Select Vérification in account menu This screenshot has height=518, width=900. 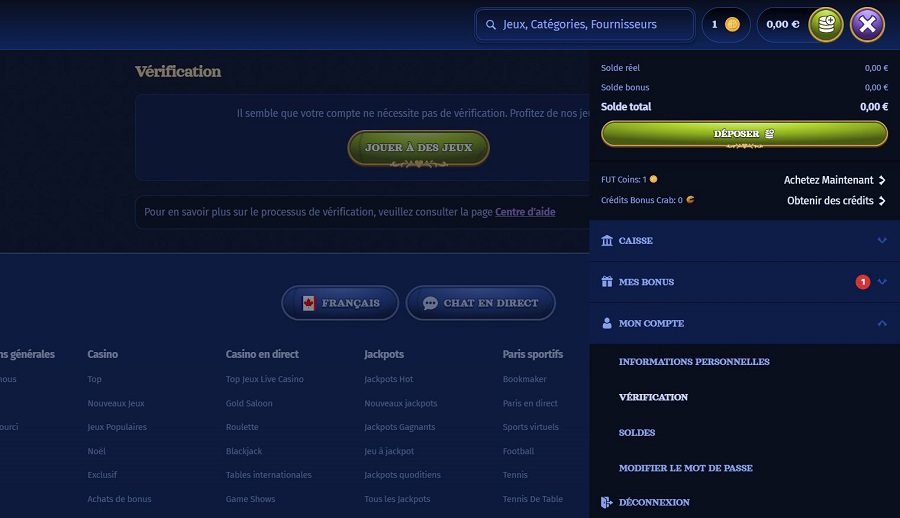pos(653,397)
